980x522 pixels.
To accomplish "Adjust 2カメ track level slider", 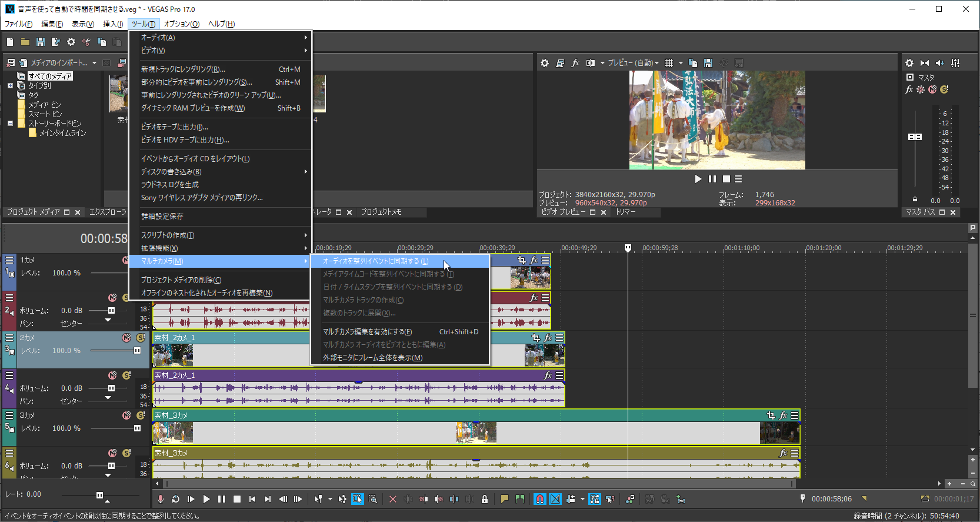I will tap(137, 351).
